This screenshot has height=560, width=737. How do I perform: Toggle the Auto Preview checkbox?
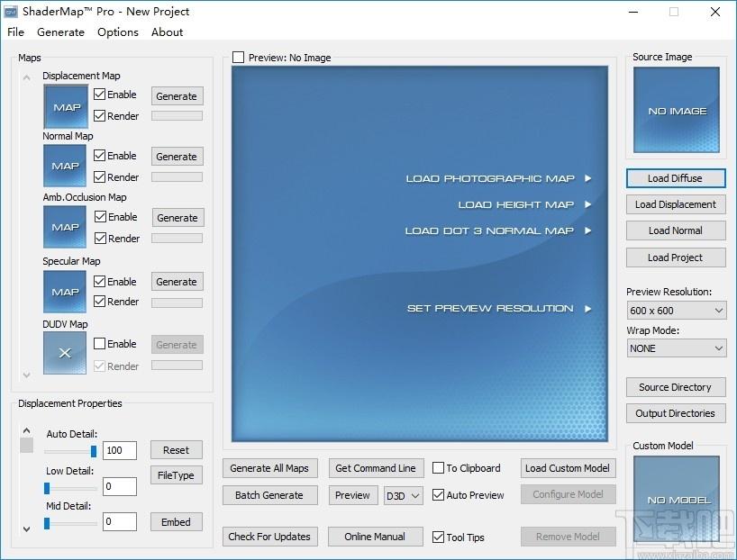pyautogui.click(x=438, y=494)
